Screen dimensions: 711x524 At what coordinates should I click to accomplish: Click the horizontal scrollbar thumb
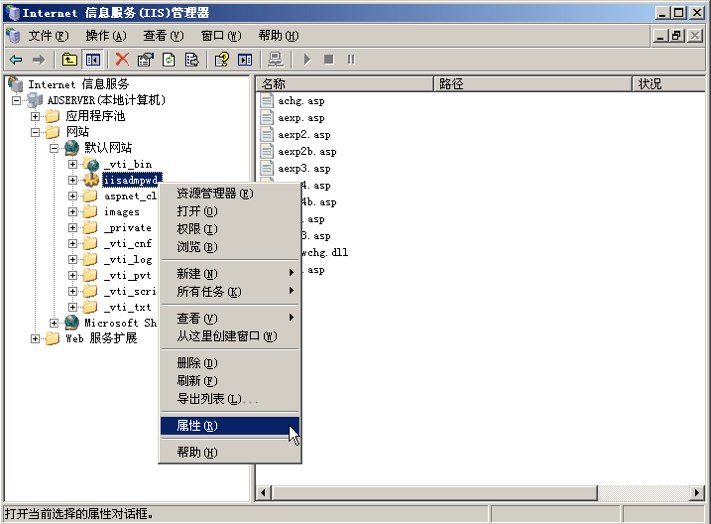coord(434,492)
